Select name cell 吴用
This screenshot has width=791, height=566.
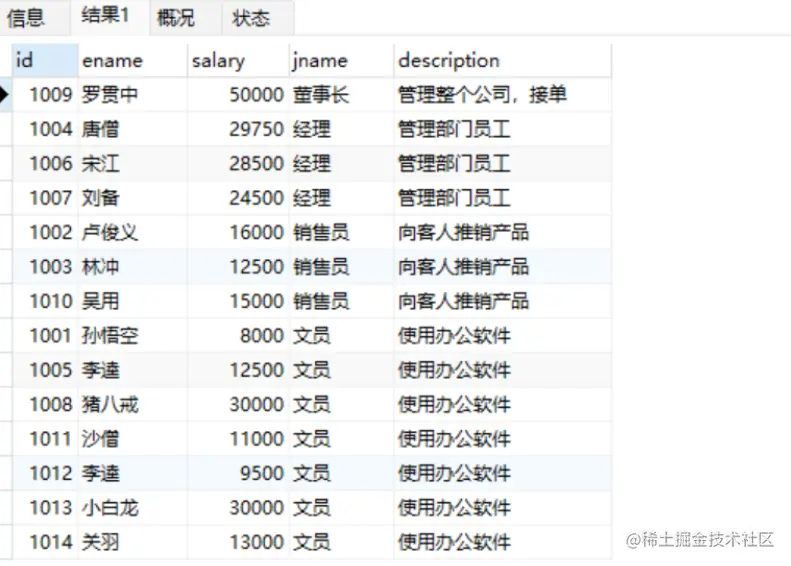pyautogui.click(x=133, y=301)
